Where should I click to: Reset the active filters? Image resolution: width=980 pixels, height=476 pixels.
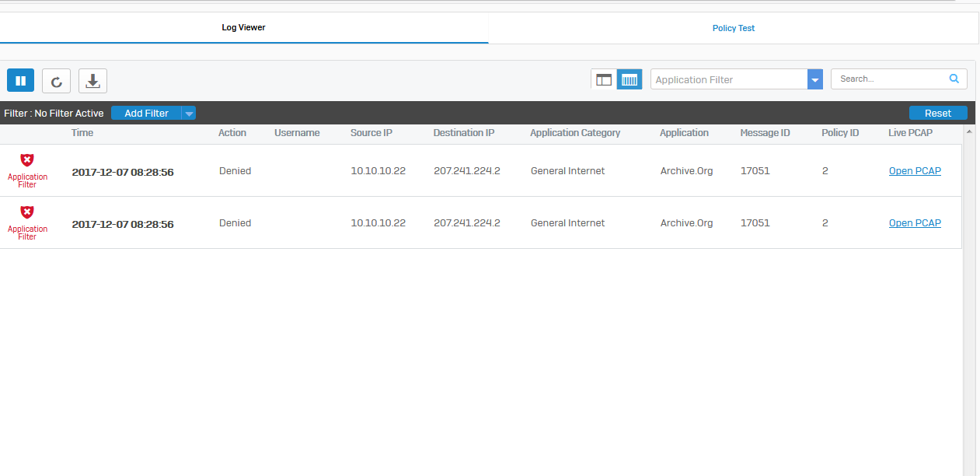[937, 114]
